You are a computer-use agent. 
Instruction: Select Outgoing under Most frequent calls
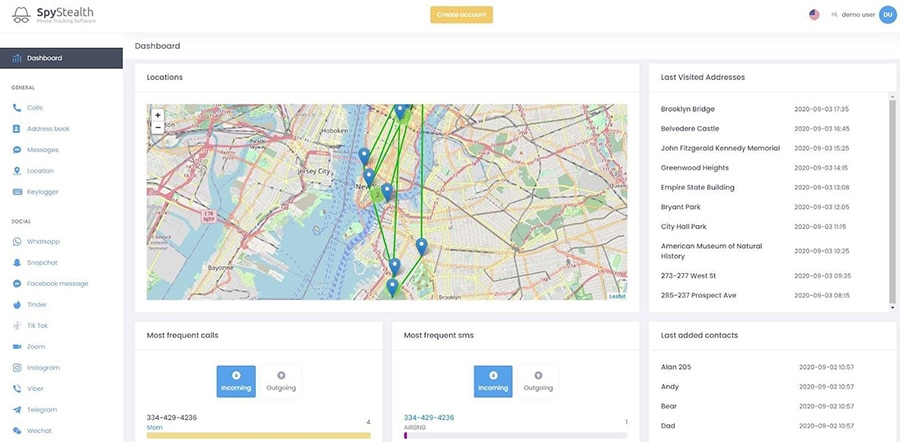pyautogui.click(x=281, y=381)
